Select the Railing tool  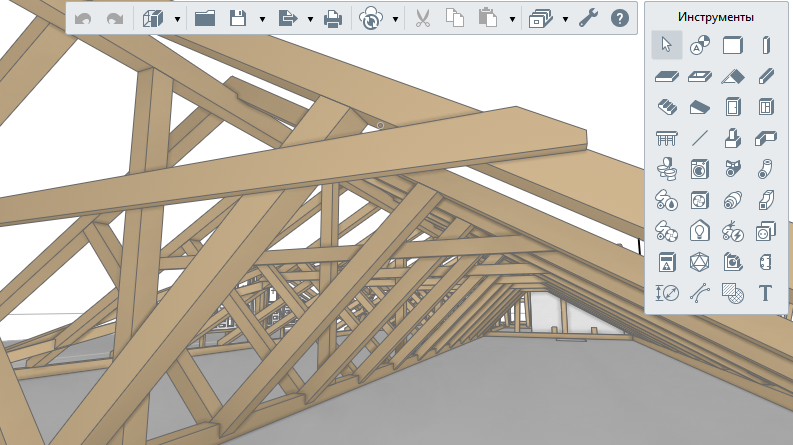[667, 138]
